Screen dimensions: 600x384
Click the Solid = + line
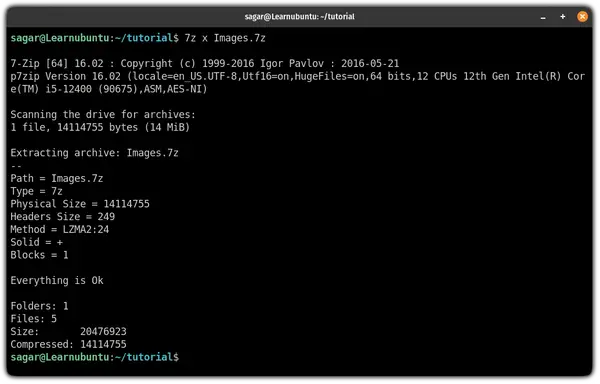36,242
